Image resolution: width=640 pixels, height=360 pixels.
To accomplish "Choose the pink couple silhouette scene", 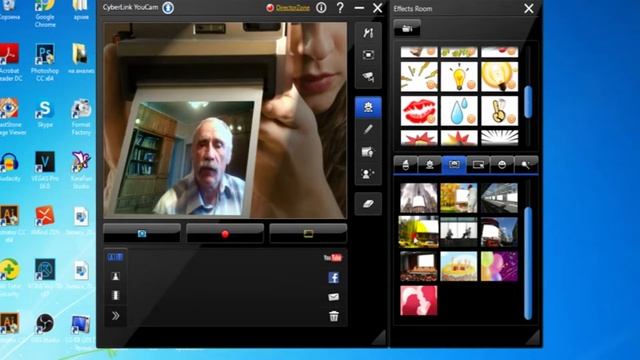I will [419, 301].
